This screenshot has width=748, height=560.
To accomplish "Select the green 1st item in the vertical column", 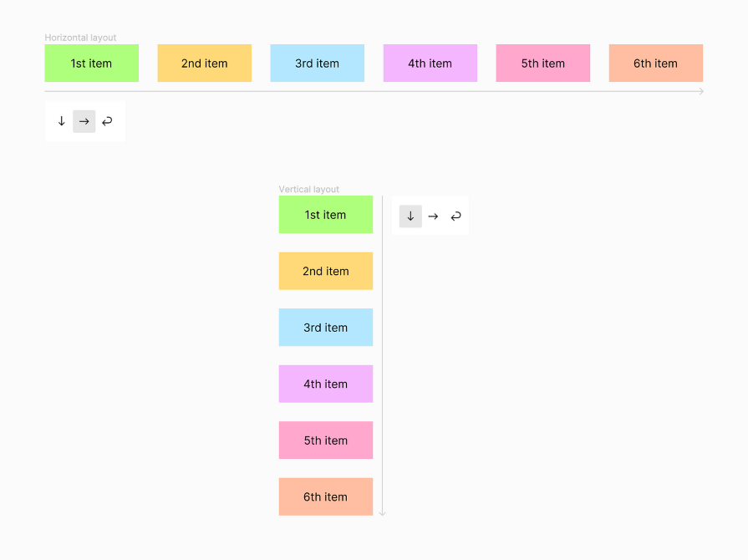I will (325, 215).
